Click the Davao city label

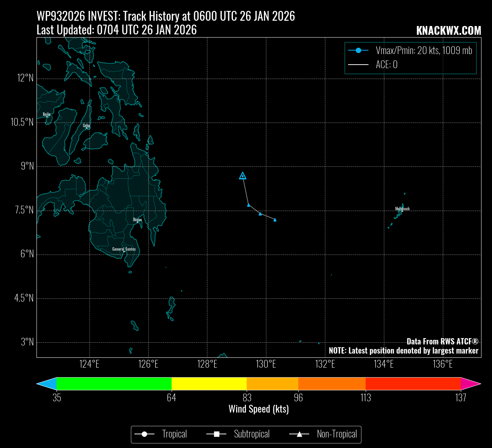137,220
